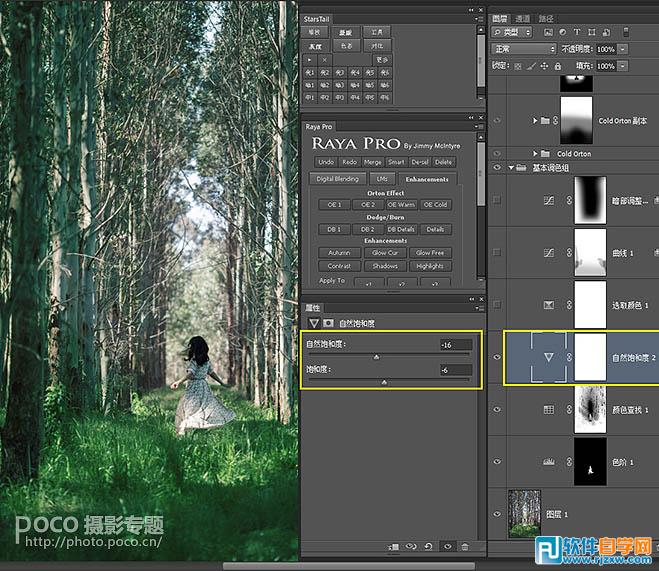The image size is (659, 571).
Task: Open the Raya Pro panel flyout menu
Action: (478, 126)
